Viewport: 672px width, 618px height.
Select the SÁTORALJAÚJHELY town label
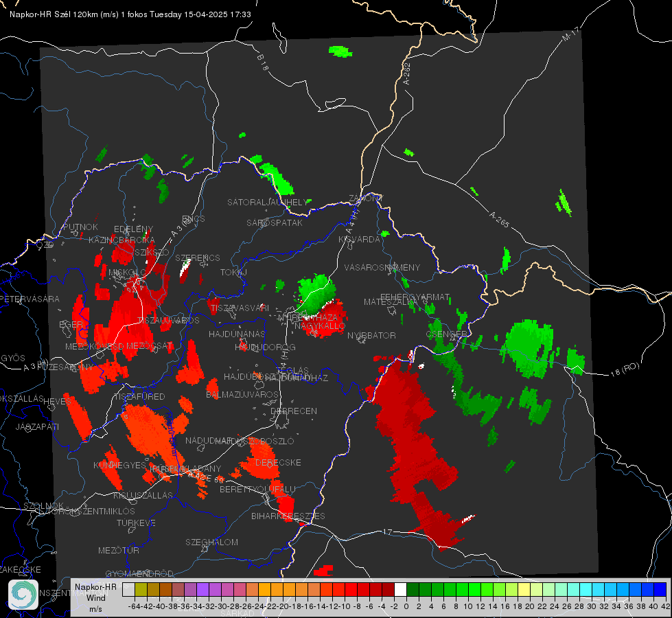pos(268,202)
